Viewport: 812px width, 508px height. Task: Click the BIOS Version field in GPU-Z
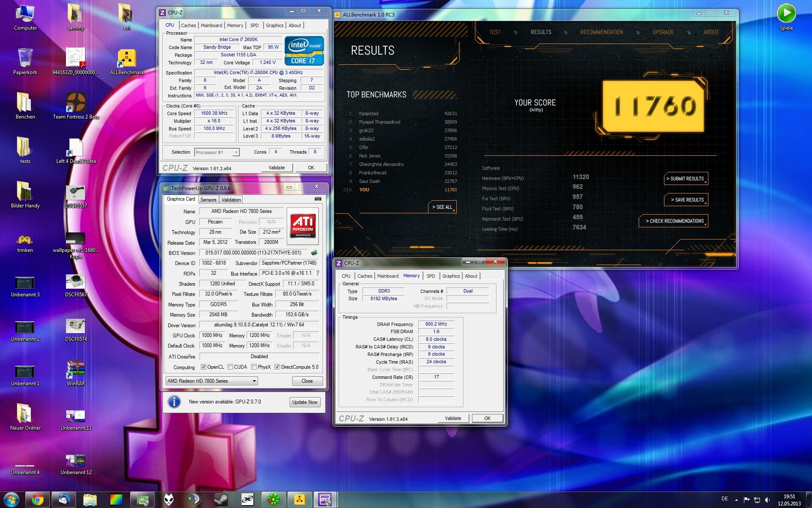(x=253, y=253)
